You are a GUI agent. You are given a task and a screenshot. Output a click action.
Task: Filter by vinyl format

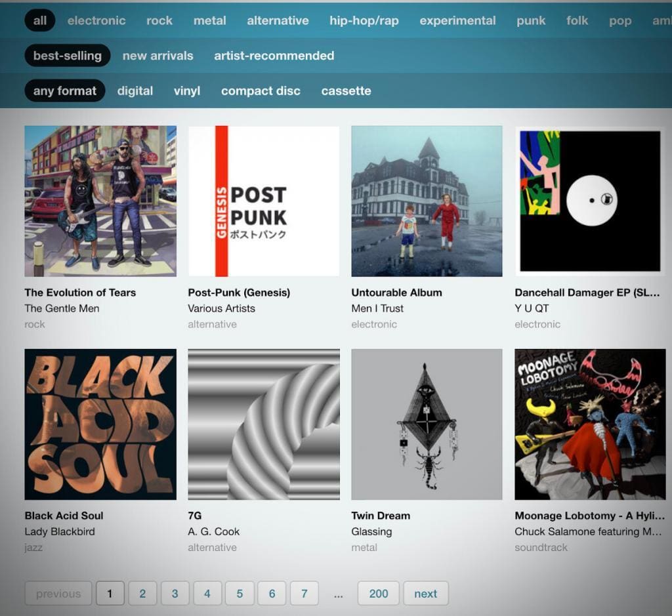click(x=187, y=91)
